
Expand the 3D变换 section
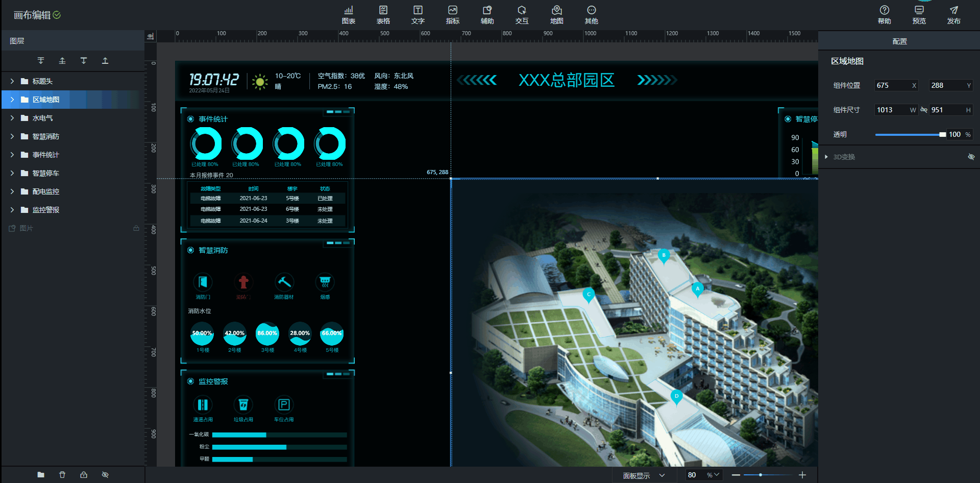pyautogui.click(x=826, y=157)
